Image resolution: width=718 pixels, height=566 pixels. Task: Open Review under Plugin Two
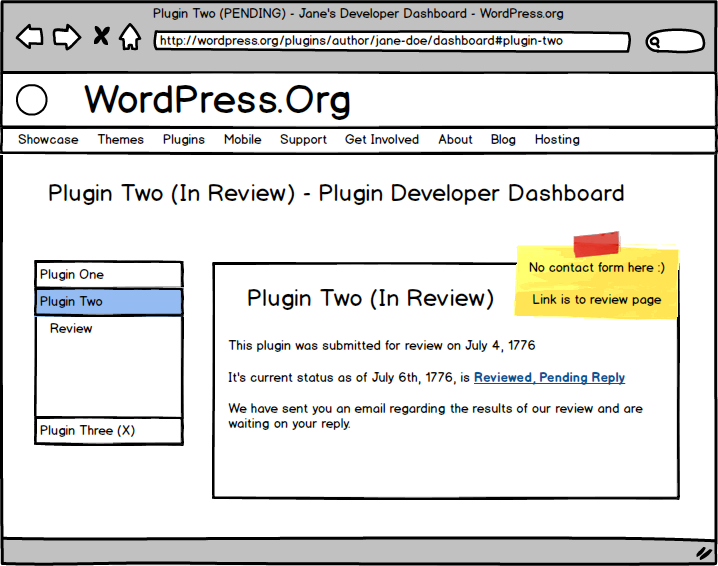[x=71, y=329]
